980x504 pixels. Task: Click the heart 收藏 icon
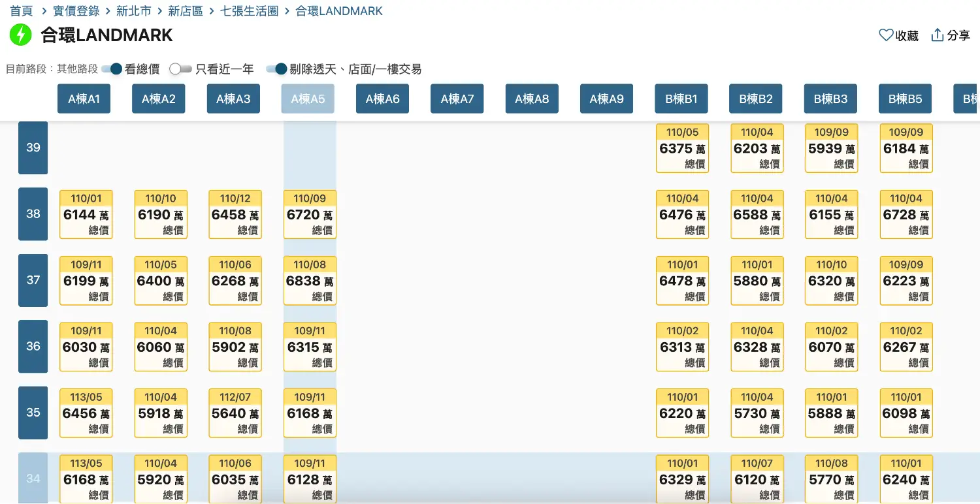[886, 35]
